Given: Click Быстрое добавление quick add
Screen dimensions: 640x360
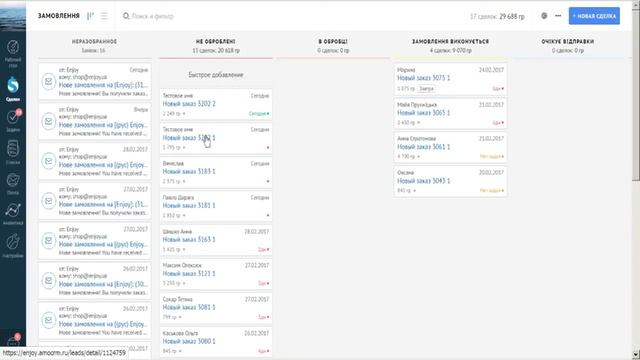Looking at the screenshot, I should (216, 75).
